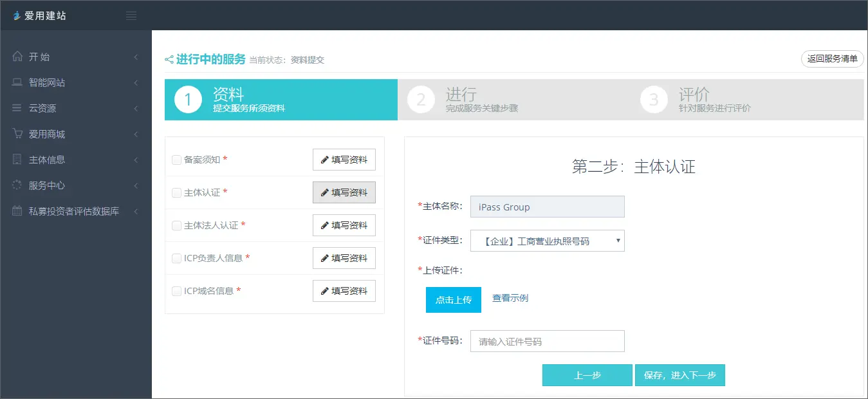868x399 pixels.
Task: Click the spinner icon beside 服务中心
Action: (17, 185)
